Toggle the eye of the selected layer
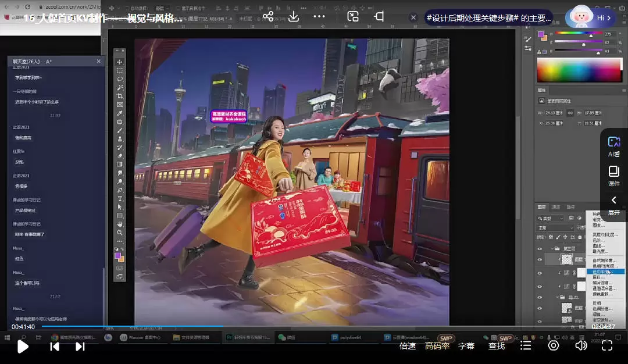Image resolution: width=628 pixels, height=364 pixels. click(x=540, y=259)
